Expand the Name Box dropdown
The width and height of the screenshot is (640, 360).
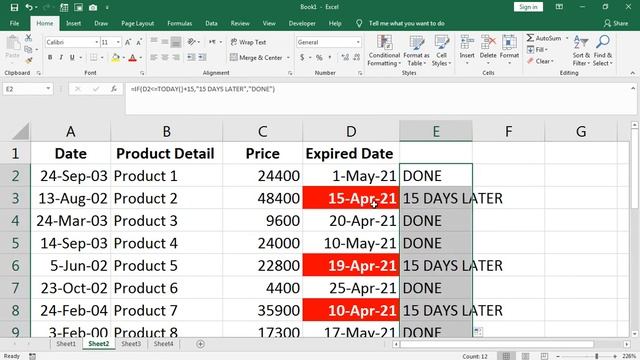48,89
